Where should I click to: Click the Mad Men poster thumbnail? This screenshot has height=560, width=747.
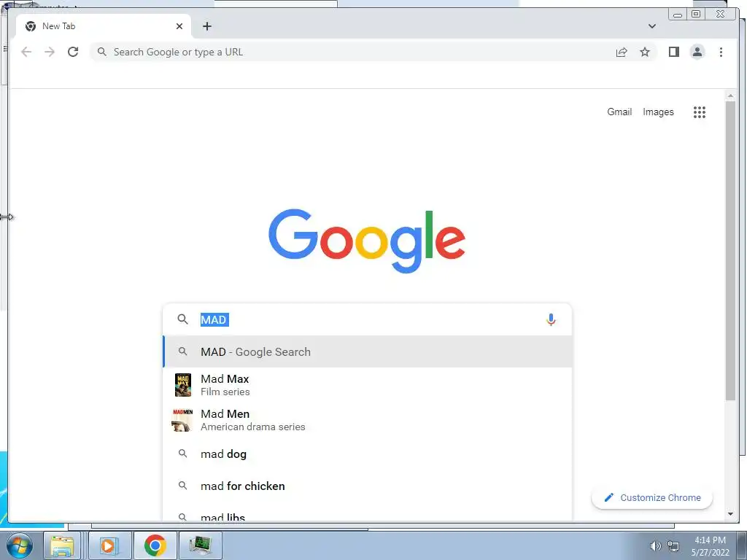(x=182, y=420)
